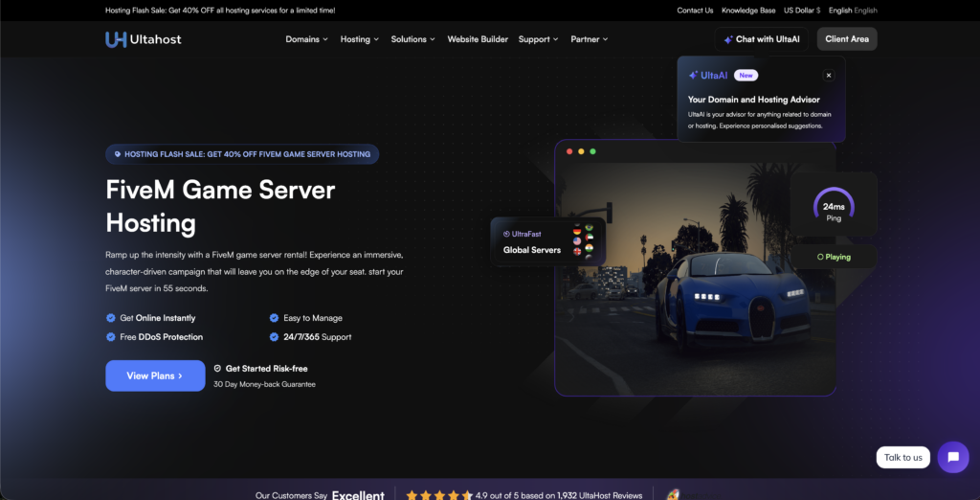The image size is (980, 500).
Task: Open the Partner dropdown menu
Action: pyautogui.click(x=589, y=39)
